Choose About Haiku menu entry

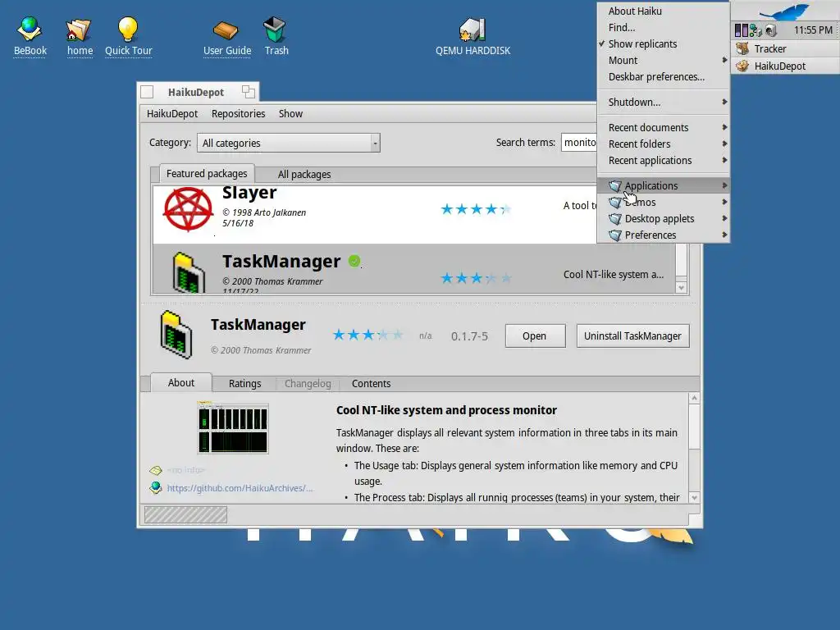[663, 11]
